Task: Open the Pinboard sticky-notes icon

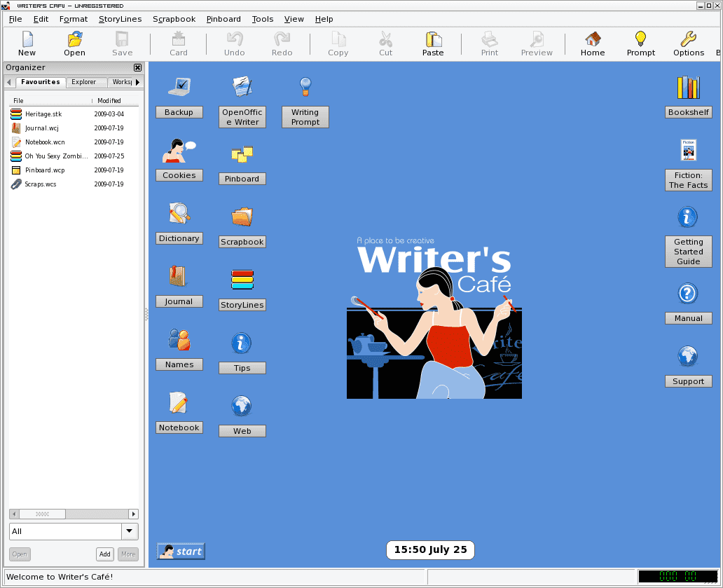Action: coord(242,154)
